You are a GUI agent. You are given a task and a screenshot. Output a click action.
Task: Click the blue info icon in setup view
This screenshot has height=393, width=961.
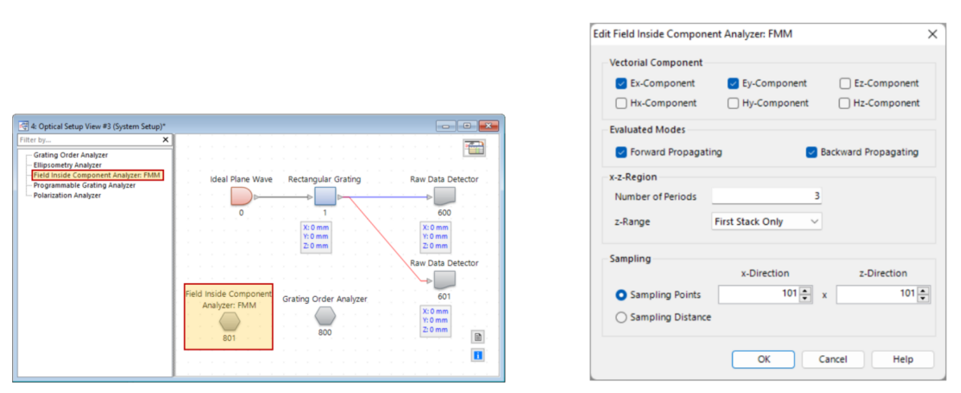coord(478,355)
